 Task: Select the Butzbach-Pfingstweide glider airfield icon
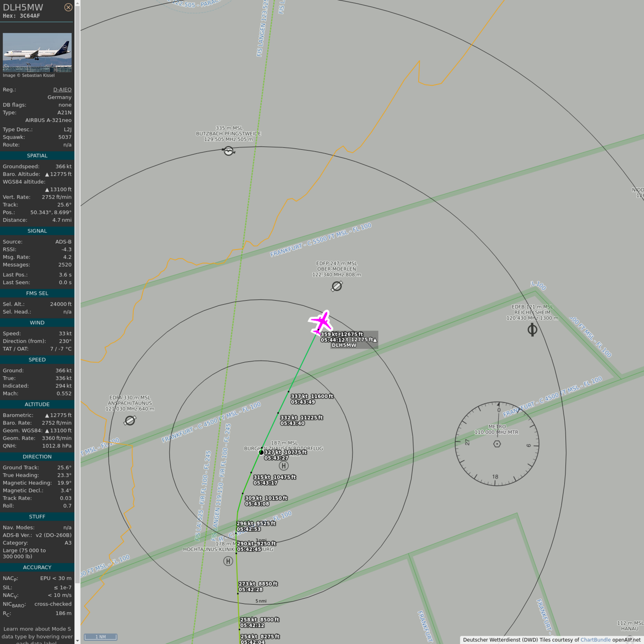click(x=229, y=151)
